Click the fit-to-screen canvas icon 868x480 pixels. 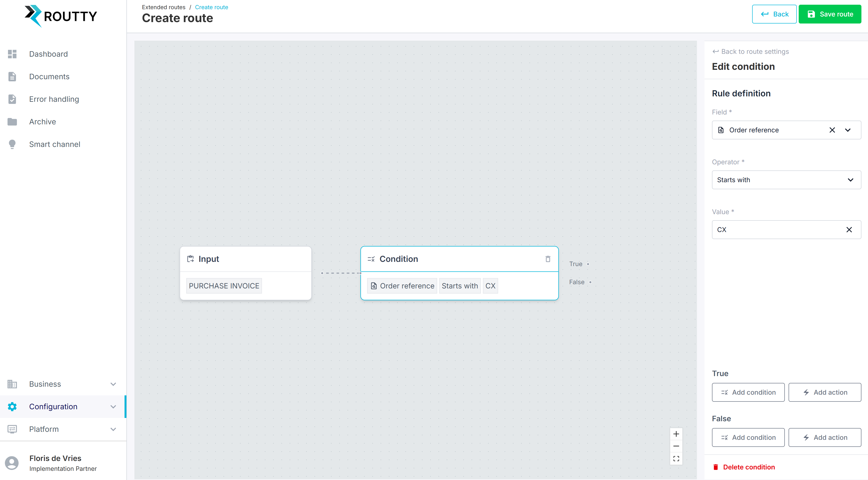[676, 459]
